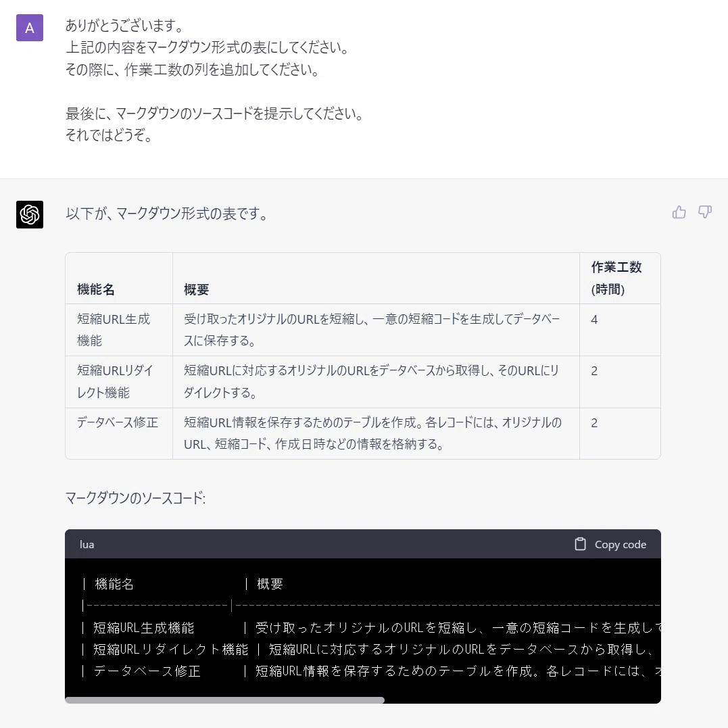Click the clipboard icon in code header
The width and height of the screenshot is (728, 728).
coord(581,544)
